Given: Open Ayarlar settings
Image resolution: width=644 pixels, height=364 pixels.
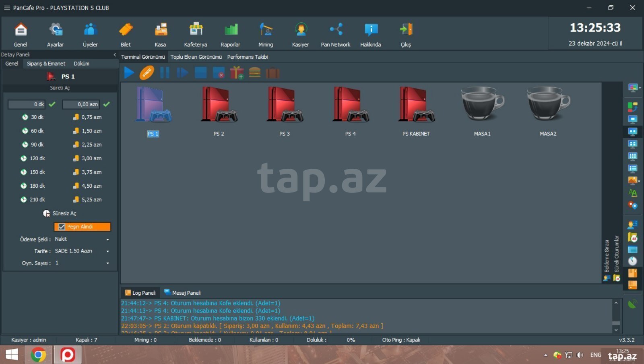Looking at the screenshot, I should click(x=55, y=35).
